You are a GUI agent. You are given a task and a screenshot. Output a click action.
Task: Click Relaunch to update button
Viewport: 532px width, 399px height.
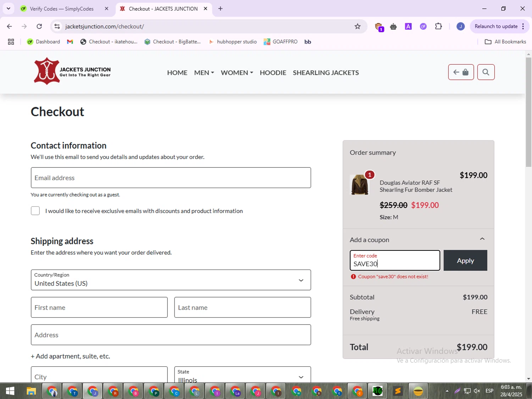[x=496, y=26]
